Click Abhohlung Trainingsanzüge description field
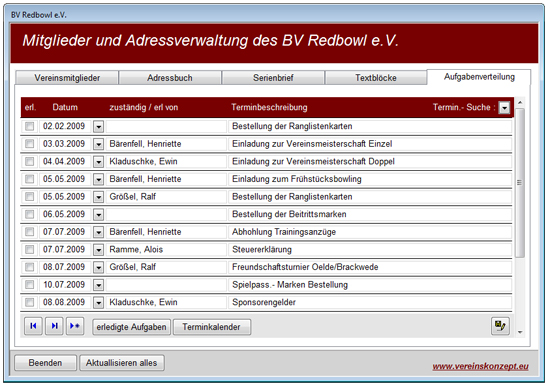Image resolution: width=550 pixels, height=388 pixels. (x=370, y=232)
